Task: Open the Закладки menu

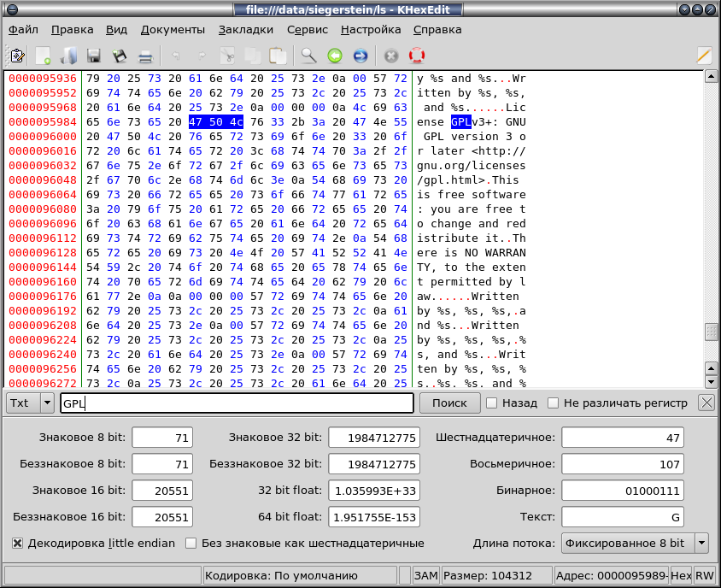Action: (245, 29)
